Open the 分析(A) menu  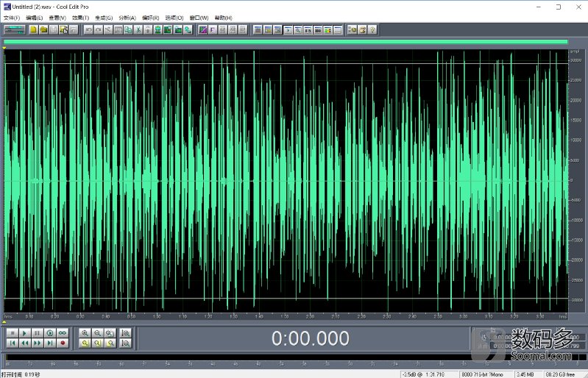(x=127, y=17)
